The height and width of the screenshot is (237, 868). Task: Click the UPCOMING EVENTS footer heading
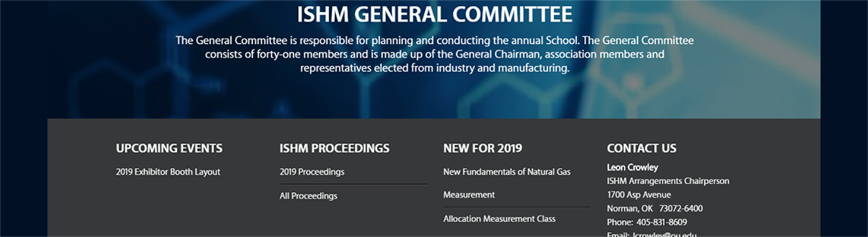click(169, 148)
